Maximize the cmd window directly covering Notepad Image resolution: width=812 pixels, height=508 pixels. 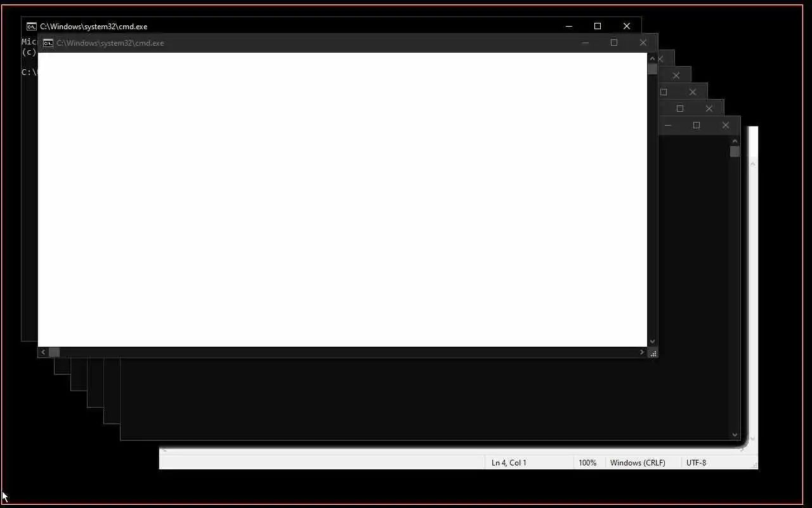(x=696, y=126)
